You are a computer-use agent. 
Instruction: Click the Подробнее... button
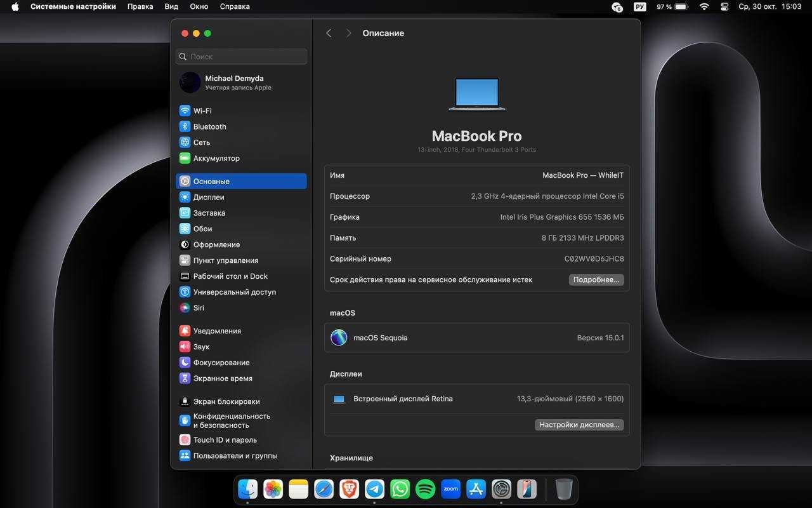click(x=596, y=280)
